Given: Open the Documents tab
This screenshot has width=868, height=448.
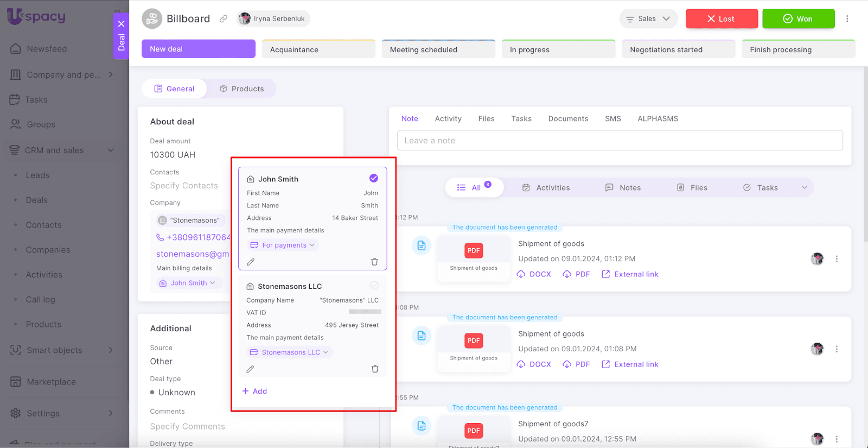Looking at the screenshot, I should 568,118.
